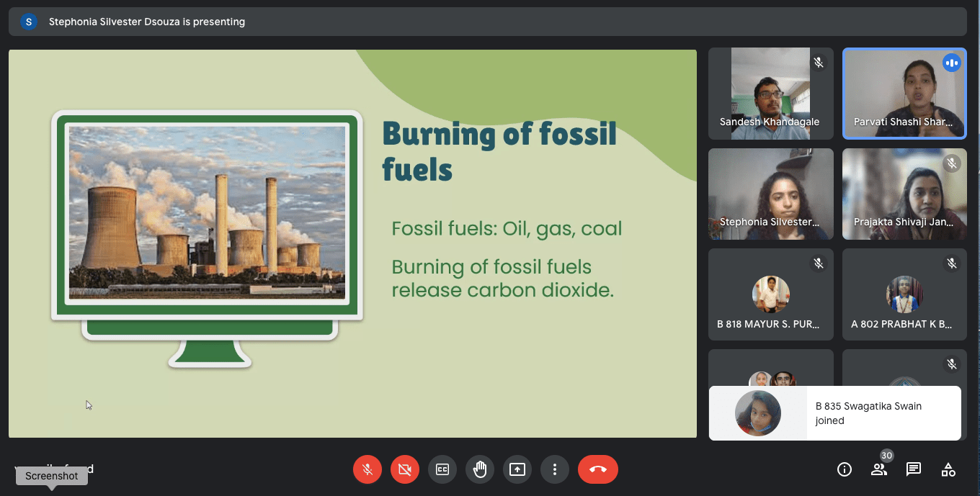Enable closed captions
This screenshot has width=980, height=496.
coord(442,469)
